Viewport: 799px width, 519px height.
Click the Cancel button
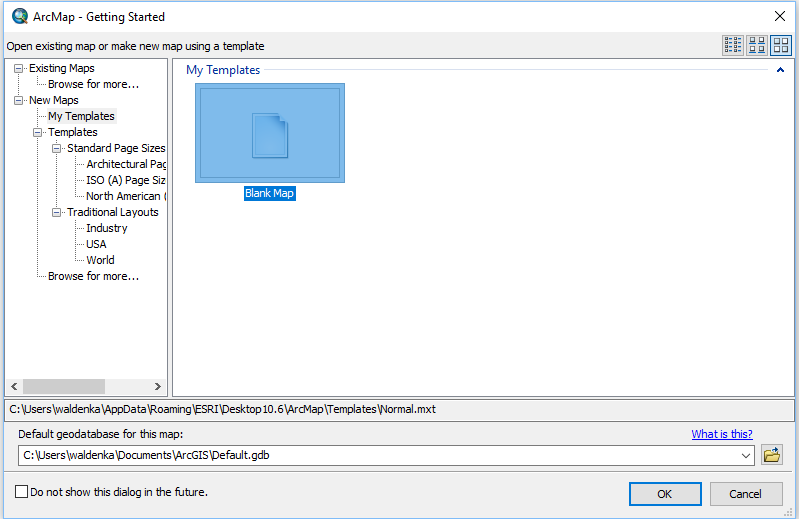pyautogui.click(x=745, y=494)
